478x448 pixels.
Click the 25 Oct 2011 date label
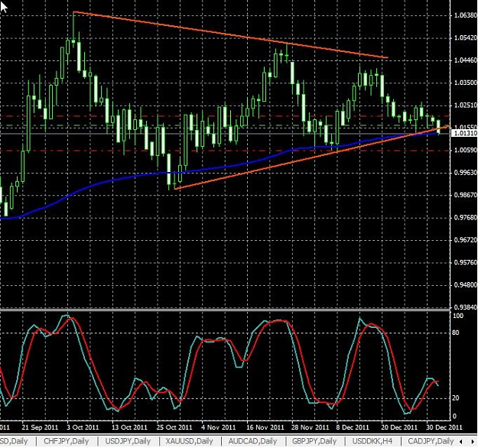pyautogui.click(x=174, y=427)
